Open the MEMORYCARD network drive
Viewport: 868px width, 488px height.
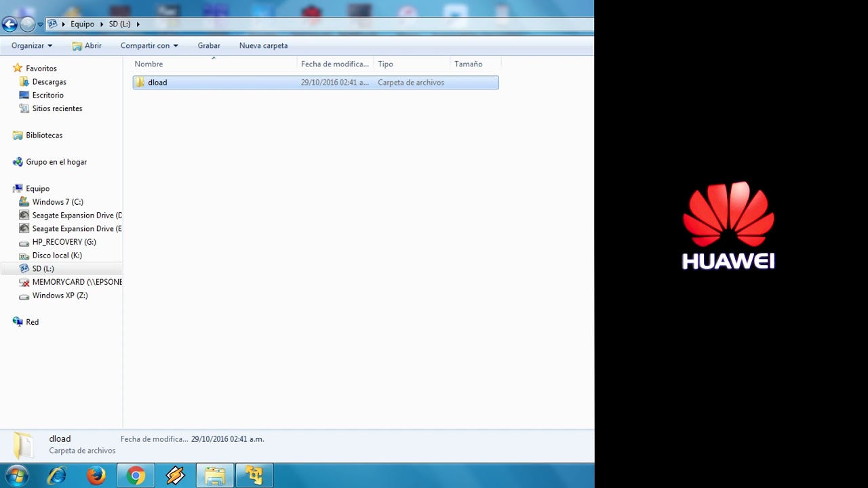(x=77, y=282)
